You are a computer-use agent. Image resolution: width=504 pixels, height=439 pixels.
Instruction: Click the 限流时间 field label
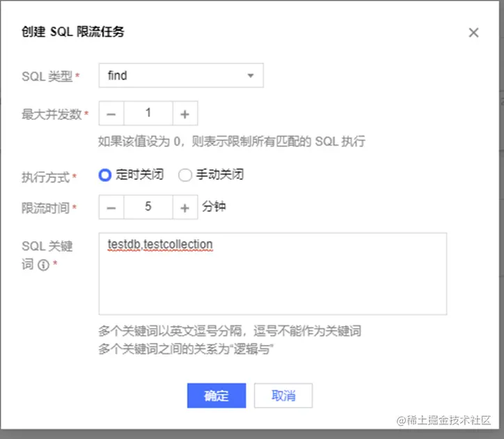click(46, 208)
